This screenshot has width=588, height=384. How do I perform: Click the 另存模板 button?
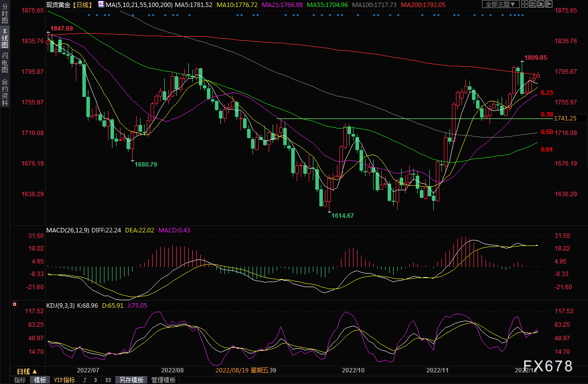click(x=131, y=380)
